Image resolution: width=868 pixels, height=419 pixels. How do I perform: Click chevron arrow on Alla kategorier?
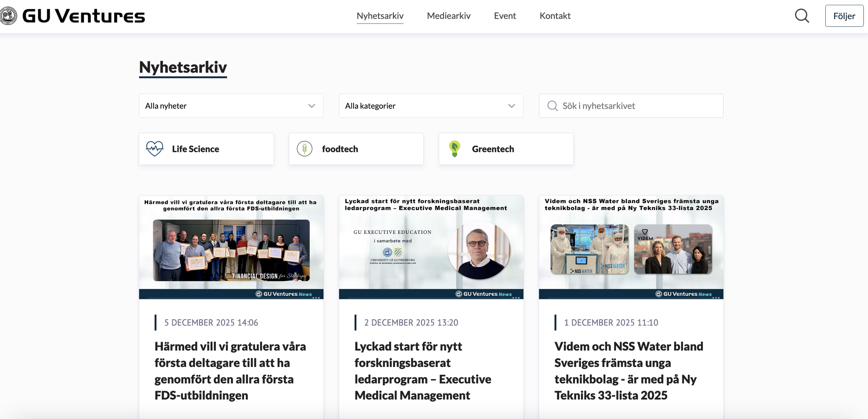511,106
